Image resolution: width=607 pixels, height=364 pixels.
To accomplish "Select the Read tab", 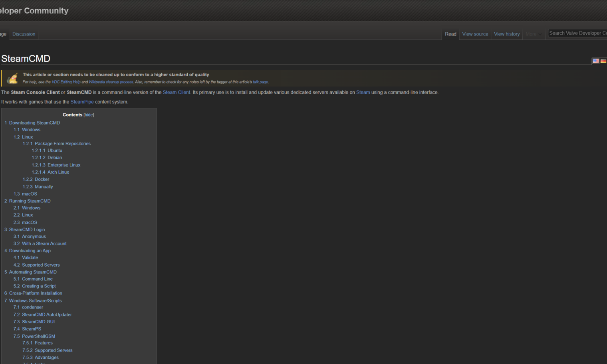I will pos(450,34).
